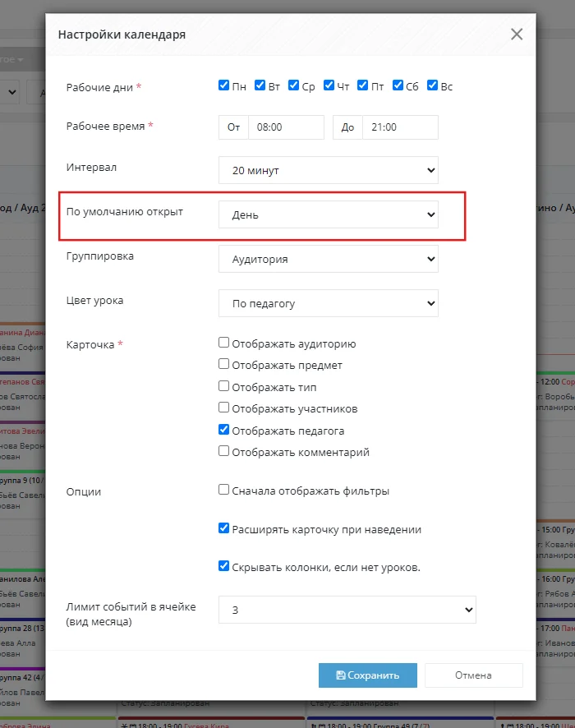The image size is (575, 728).
Task: Toggle the Сб working day checkbox
Action: pyautogui.click(x=398, y=85)
